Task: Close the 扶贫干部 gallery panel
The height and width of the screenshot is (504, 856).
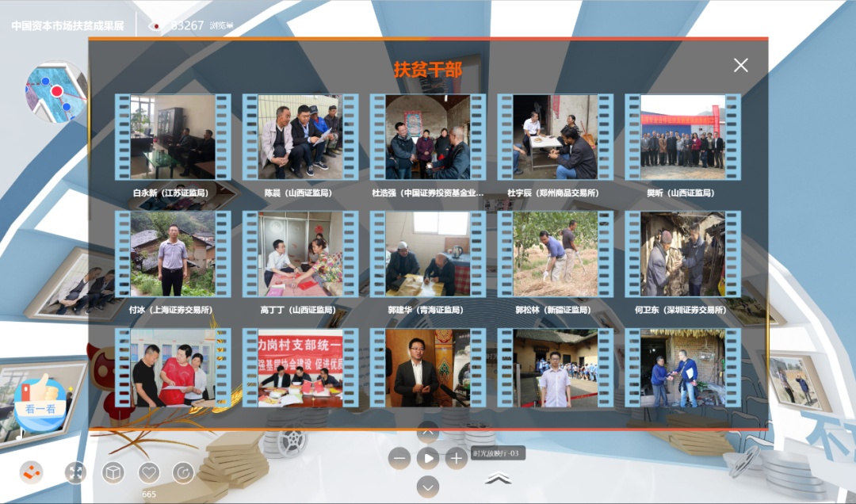Action: [x=741, y=66]
